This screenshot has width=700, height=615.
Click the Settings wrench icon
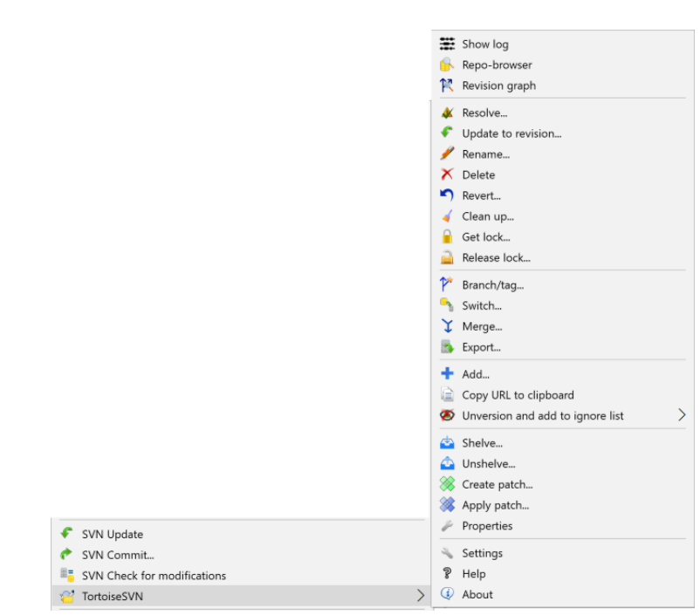pyautogui.click(x=447, y=553)
